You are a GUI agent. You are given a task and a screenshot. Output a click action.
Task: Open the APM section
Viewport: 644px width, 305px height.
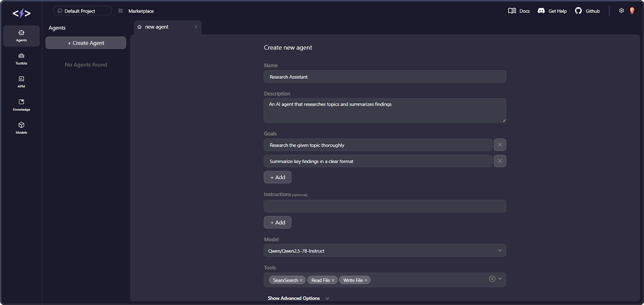tap(21, 82)
